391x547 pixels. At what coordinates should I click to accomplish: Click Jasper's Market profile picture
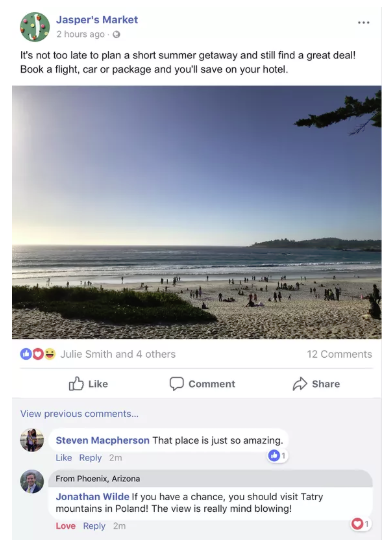coord(35,27)
